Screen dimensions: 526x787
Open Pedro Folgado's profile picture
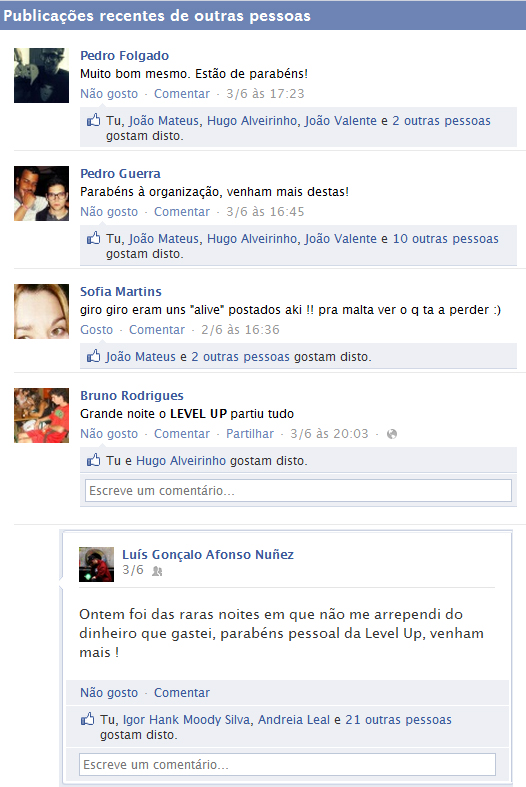[41, 75]
